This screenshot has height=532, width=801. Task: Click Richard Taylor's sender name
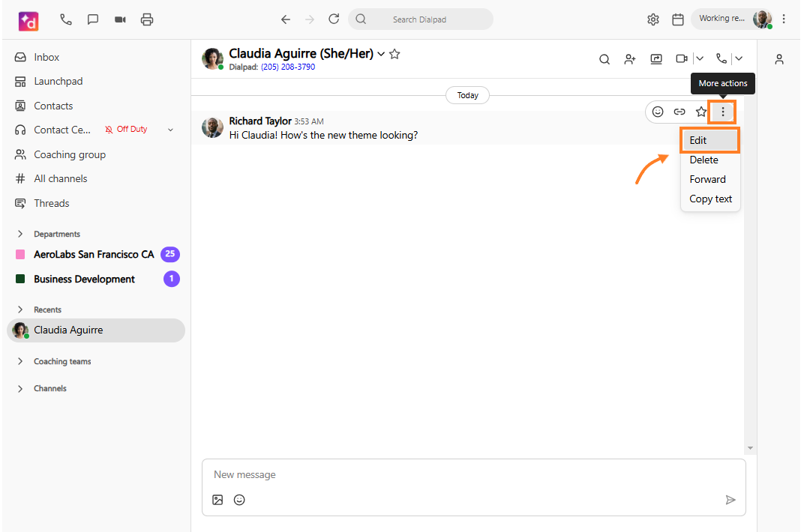pos(260,121)
